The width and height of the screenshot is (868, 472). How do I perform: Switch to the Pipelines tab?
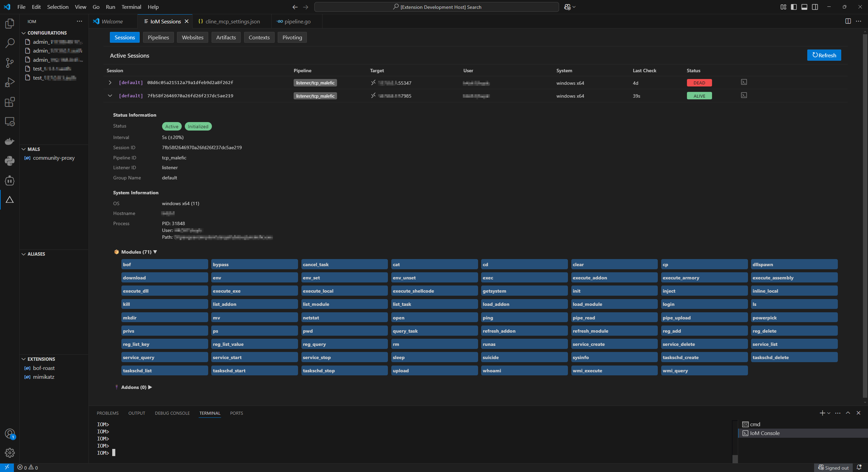[158, 37]
